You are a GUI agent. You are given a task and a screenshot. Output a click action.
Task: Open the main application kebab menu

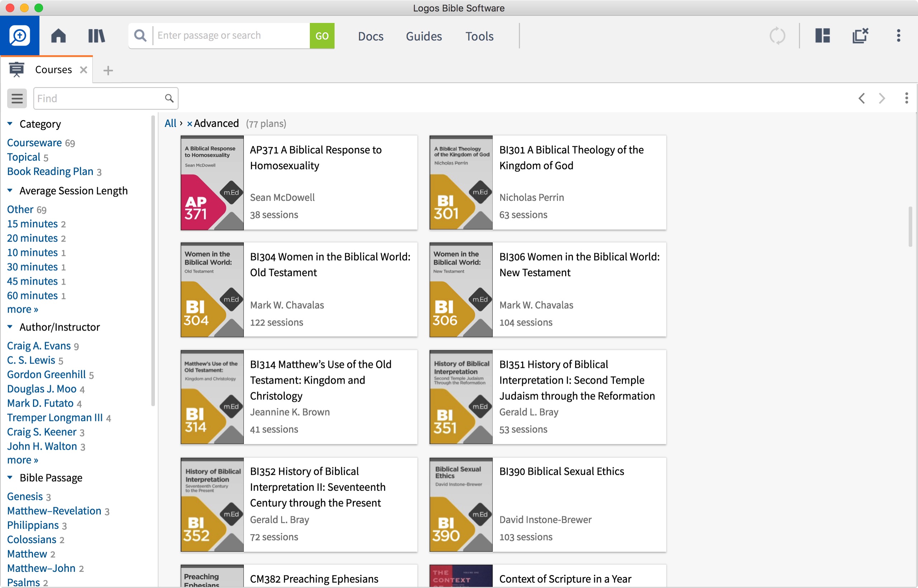coord(898,35)
